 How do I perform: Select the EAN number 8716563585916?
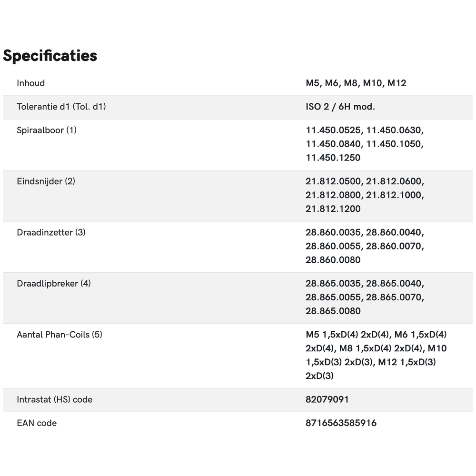pos(341,423)
